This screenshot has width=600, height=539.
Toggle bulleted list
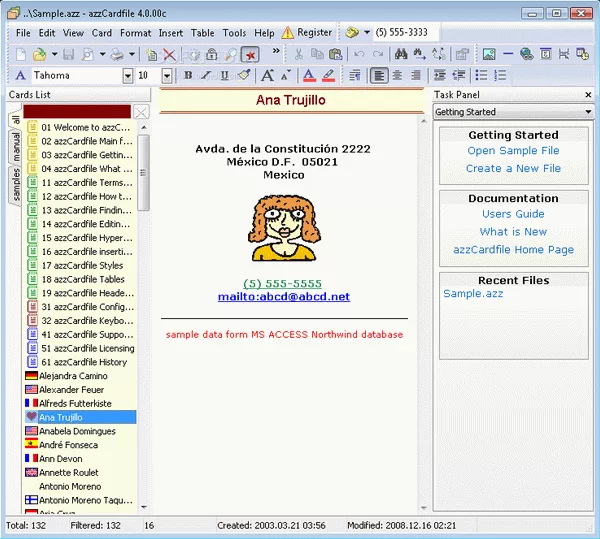(x=481, y=75)
